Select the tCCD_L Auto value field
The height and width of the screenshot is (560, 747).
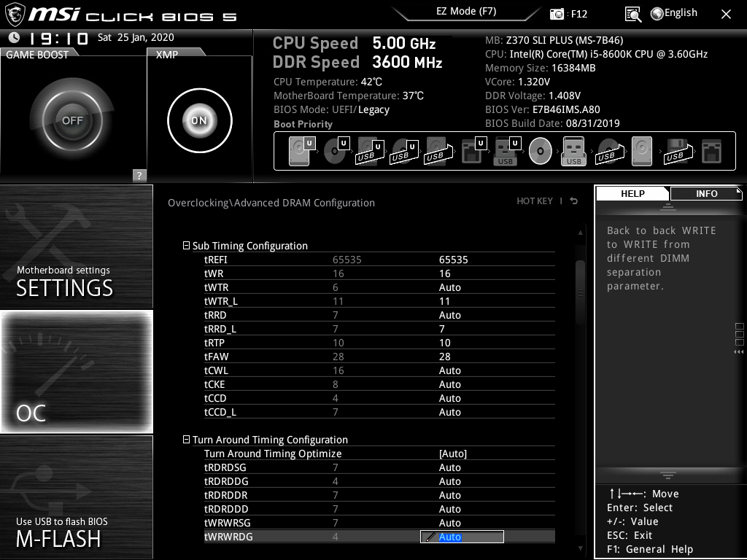point(449,411)
